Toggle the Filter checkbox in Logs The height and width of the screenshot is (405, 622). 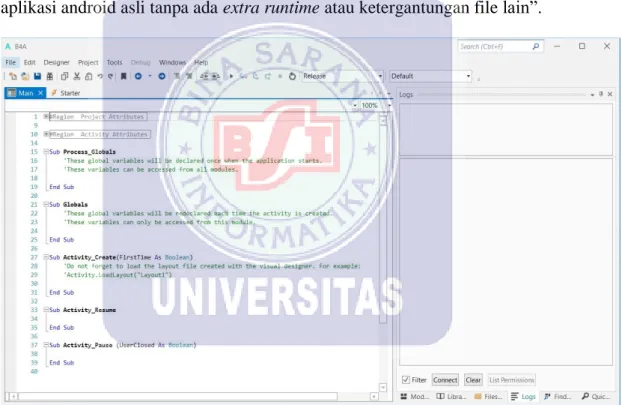(406, 380)
